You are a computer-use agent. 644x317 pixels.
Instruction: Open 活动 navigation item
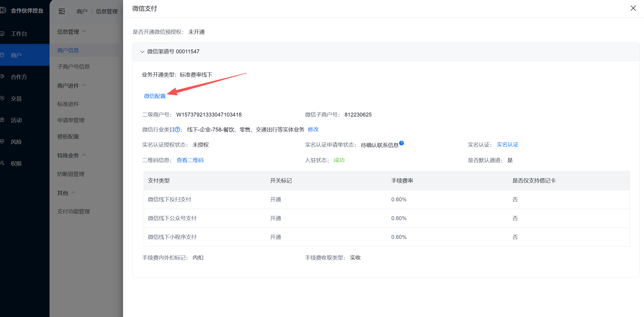(x=16, y=120)
